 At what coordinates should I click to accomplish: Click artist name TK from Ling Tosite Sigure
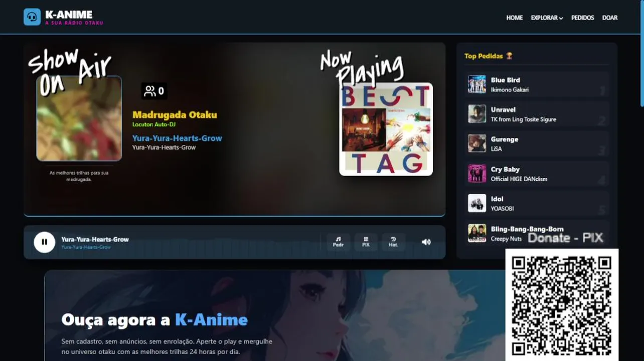pos(524,119)
